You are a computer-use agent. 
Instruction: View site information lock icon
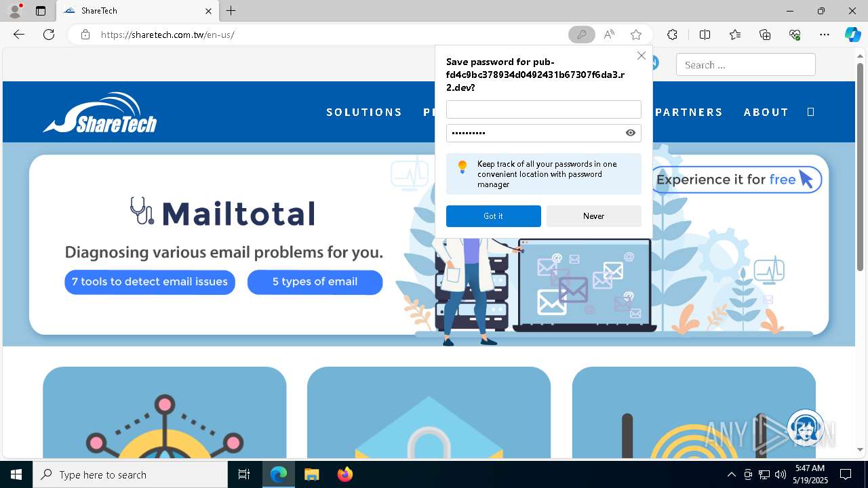tap(85, 35)
